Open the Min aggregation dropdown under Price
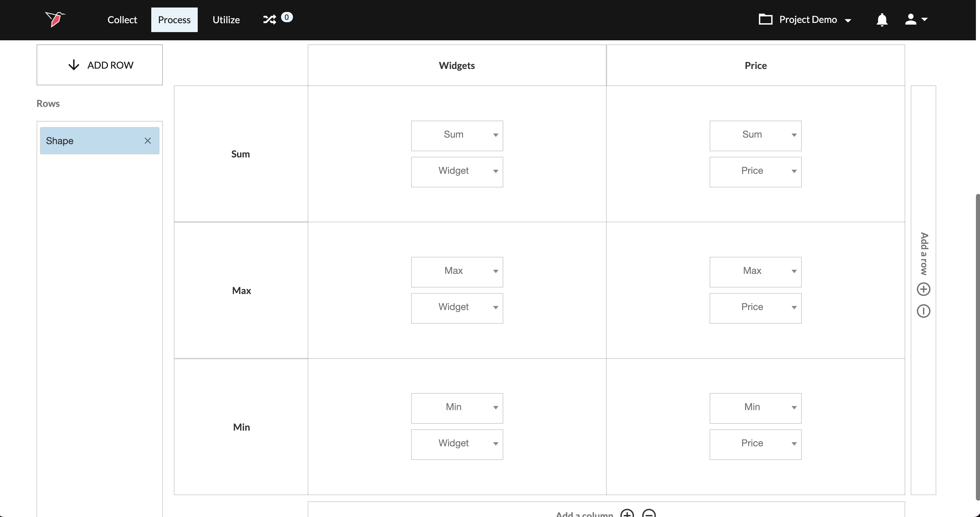This screenshot has width=980, height=517. point(755,408)
